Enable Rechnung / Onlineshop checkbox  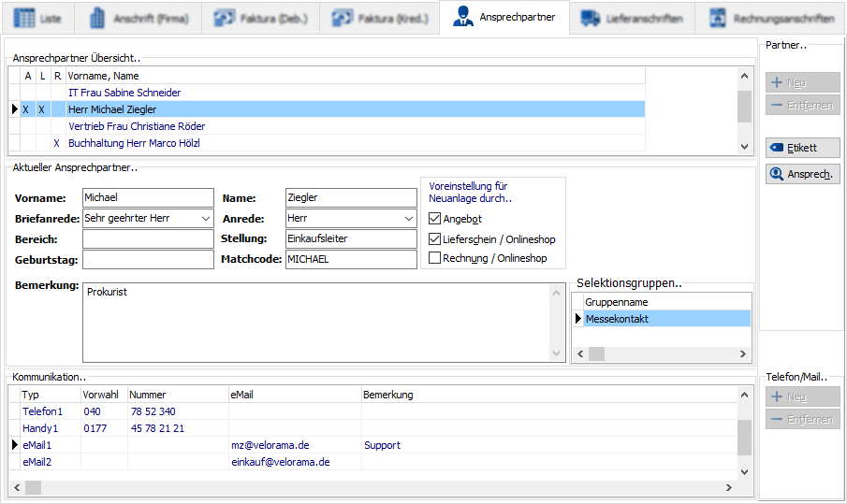[434, 258]
